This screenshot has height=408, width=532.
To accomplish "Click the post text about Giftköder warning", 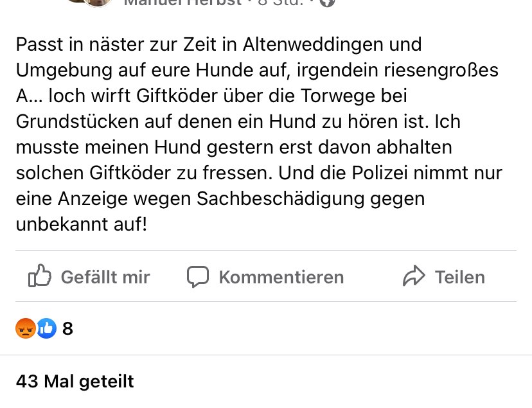I will tap(257, 129).
